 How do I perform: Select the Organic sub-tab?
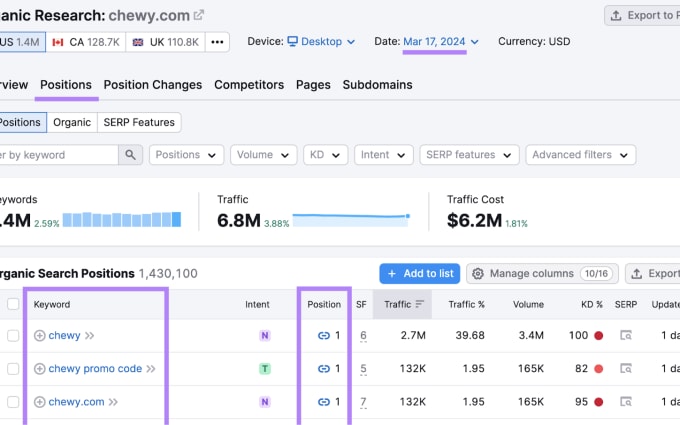pyautogui.click(x=72, y=122)
